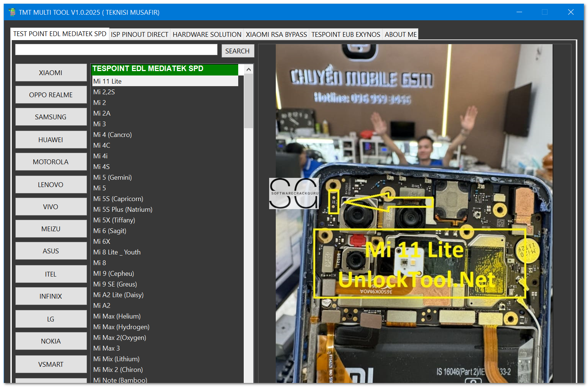Select 'Mi 9 SE (Greus)' entry
588x387 pixels.
[x=165, y=284]
